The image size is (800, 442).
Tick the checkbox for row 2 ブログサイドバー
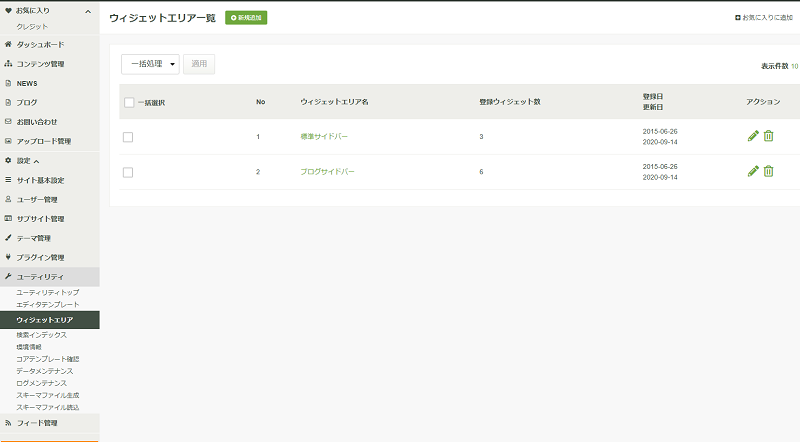[x=128, y=173]
